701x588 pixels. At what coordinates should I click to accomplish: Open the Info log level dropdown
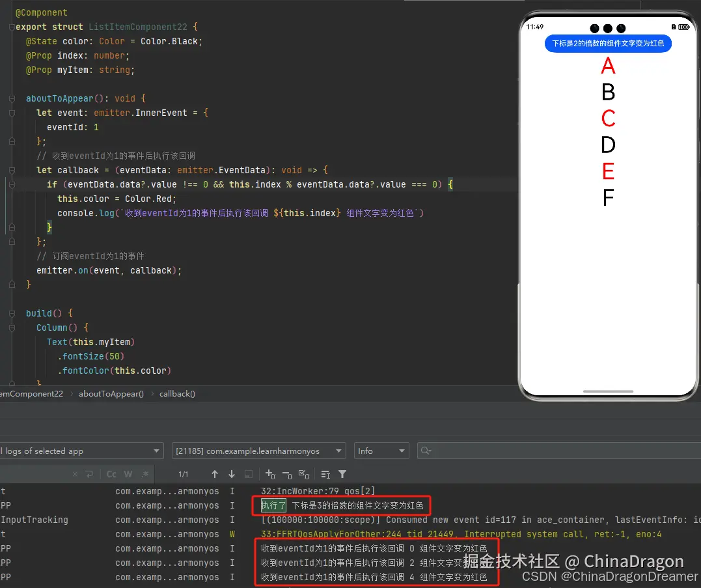pyautogui.click(x=381, y=451)
